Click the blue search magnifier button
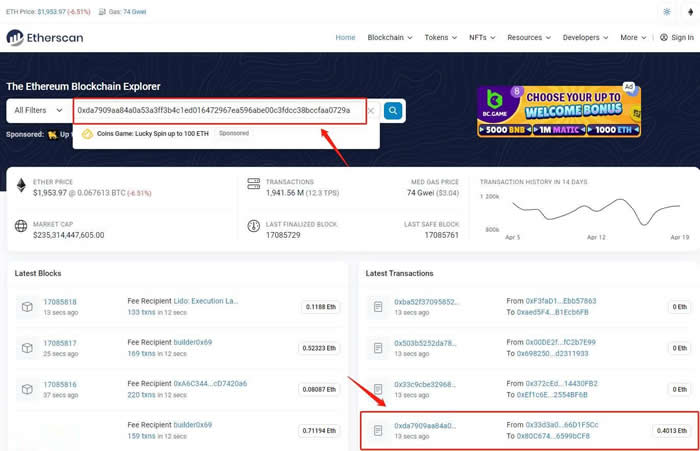 point(393,110)
